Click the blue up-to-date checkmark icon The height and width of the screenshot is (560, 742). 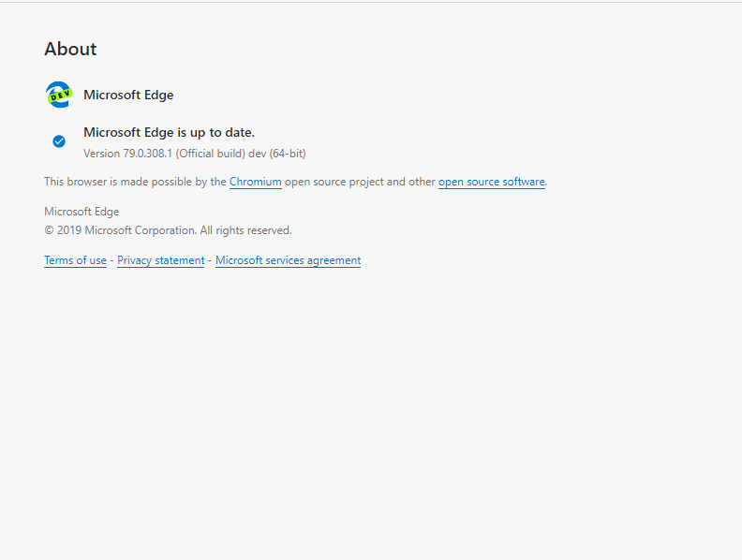pyautogui.click(x=59, y=141)
